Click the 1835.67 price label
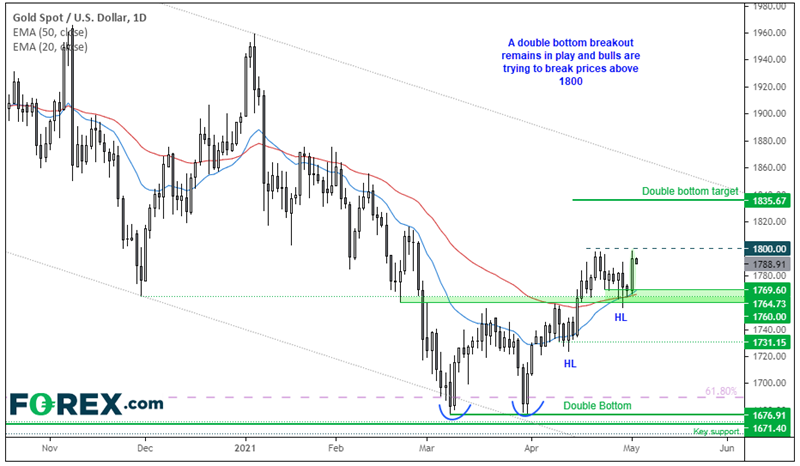 click(x=768, y=201)
